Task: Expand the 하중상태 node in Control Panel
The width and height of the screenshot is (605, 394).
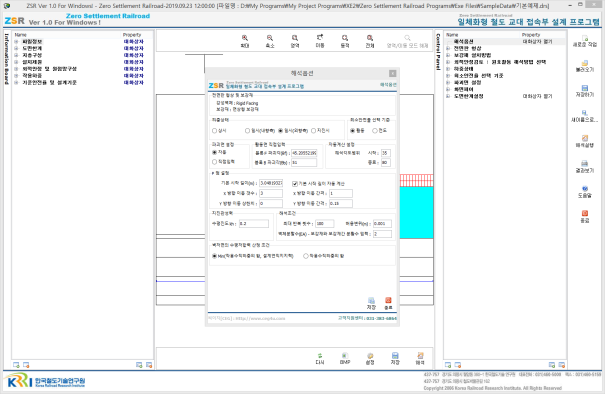Action: (448, 69)
